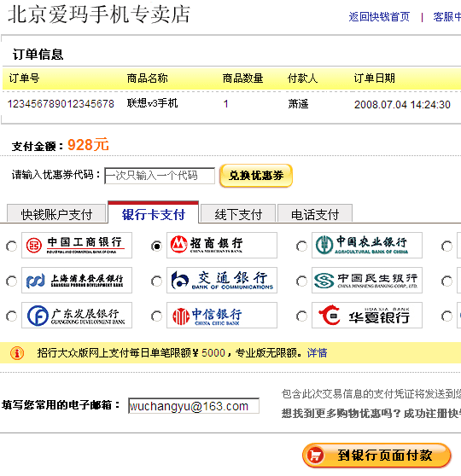Switch to the 线下支付 tab
This screenshot has width=461, height=476.
pos(238,214)
